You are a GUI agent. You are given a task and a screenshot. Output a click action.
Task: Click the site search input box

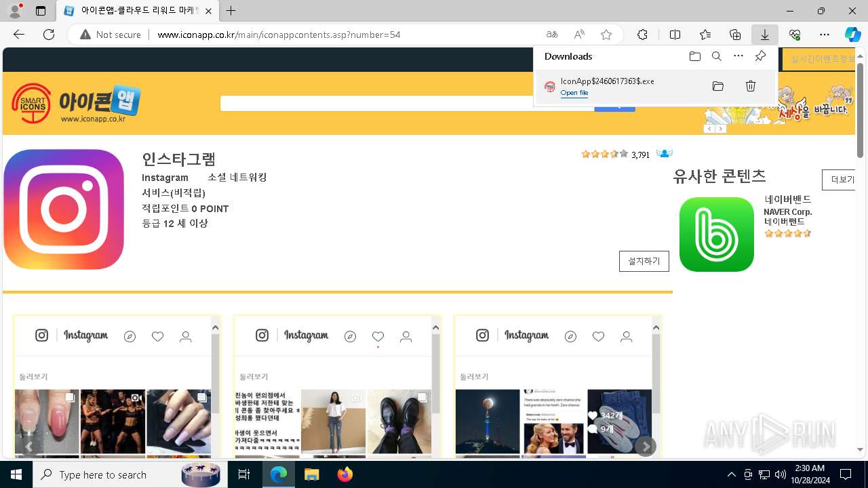(407, 103)
